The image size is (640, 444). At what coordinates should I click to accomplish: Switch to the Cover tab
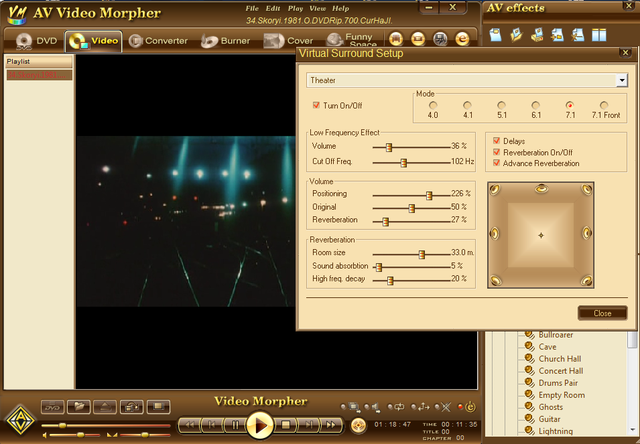point(288,41)
